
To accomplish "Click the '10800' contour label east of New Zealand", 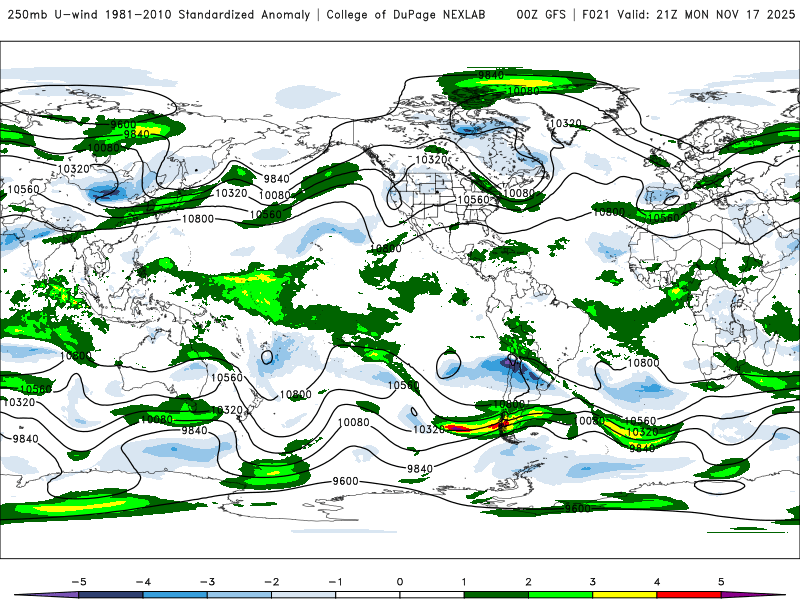I will [x=295, y=394].
